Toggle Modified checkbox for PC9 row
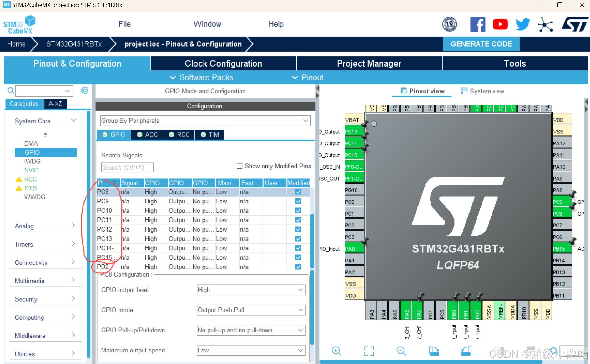 (298, 201)
